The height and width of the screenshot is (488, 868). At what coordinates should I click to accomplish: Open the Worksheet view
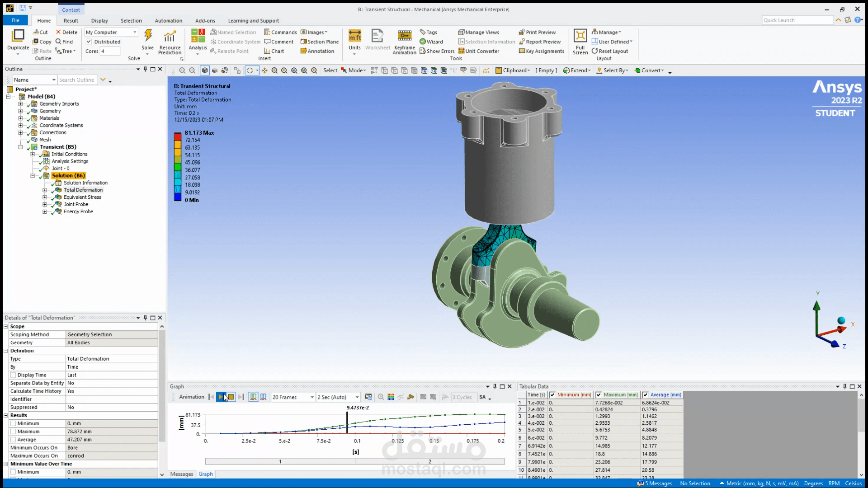tap(377, 39)
